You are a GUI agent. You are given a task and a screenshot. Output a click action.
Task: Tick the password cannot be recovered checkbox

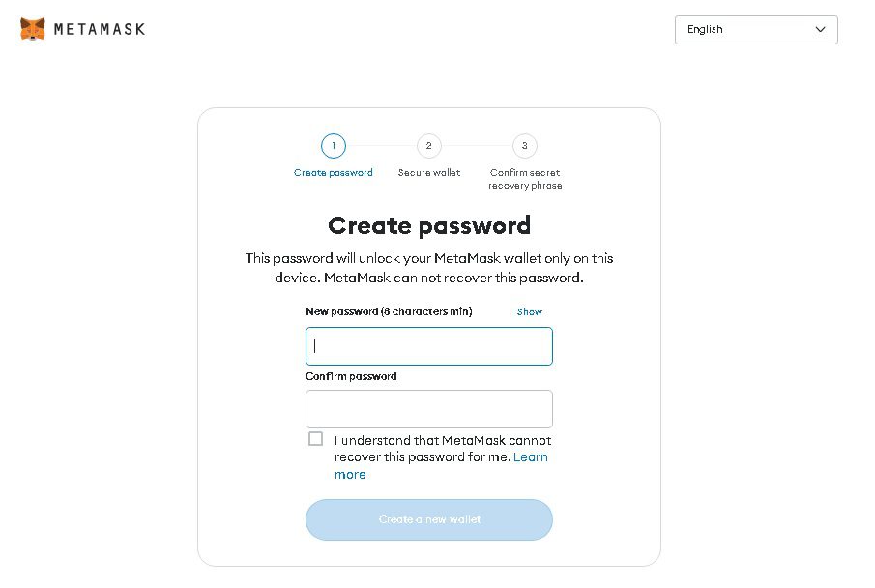pyautogui.click(x=315, y=439)
